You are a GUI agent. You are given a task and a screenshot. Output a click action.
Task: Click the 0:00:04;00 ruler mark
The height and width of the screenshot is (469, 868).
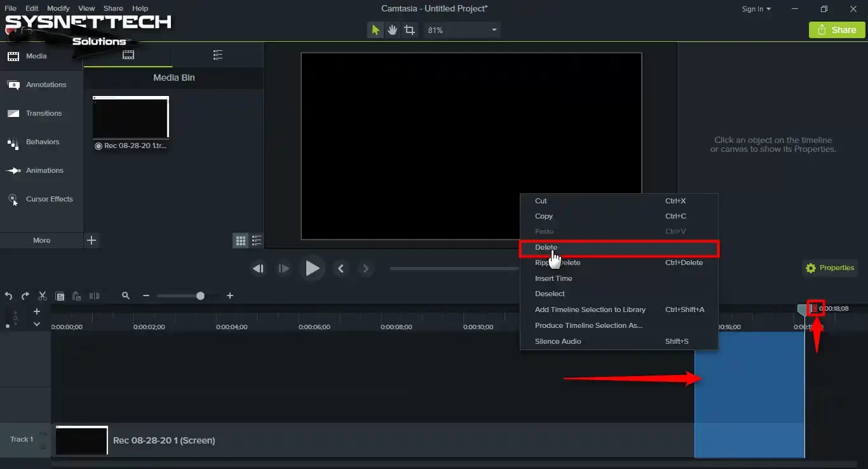click(x=231, y=327)
